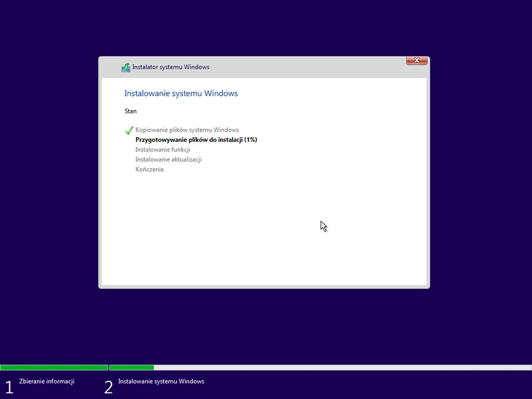Select 'Kopiowanie plików systemu Windows' step
Image resolution: width=532 pixels, height=399 pixels.
click(187, 130)
